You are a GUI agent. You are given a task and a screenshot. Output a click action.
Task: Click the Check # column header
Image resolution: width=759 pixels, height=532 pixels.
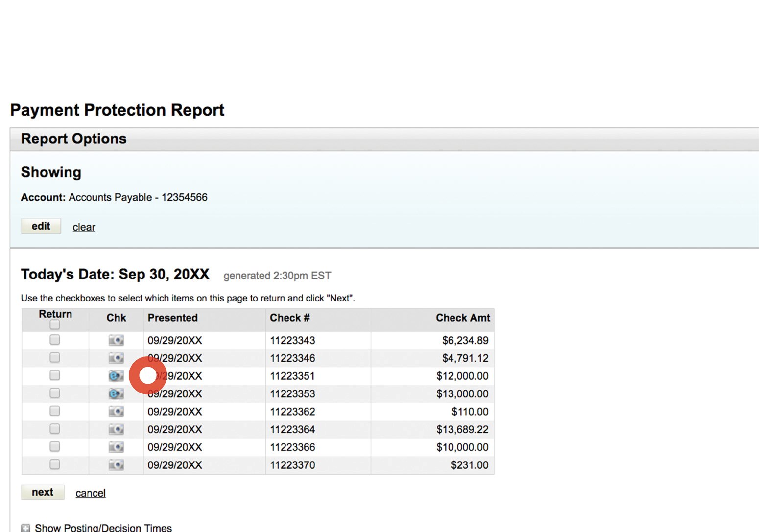(x=290, y=318)
